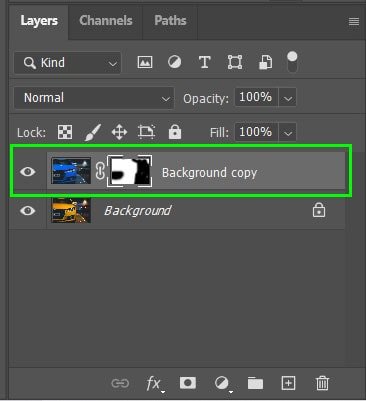
Task: Open the Normal blend mode dropdown
Action: click(94, 98)
